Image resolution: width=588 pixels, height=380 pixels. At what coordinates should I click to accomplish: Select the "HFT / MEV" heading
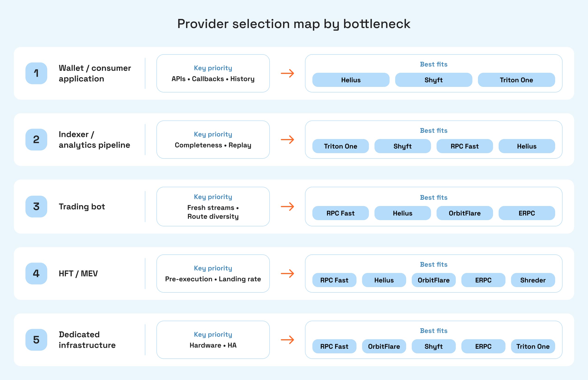(78, 273)
